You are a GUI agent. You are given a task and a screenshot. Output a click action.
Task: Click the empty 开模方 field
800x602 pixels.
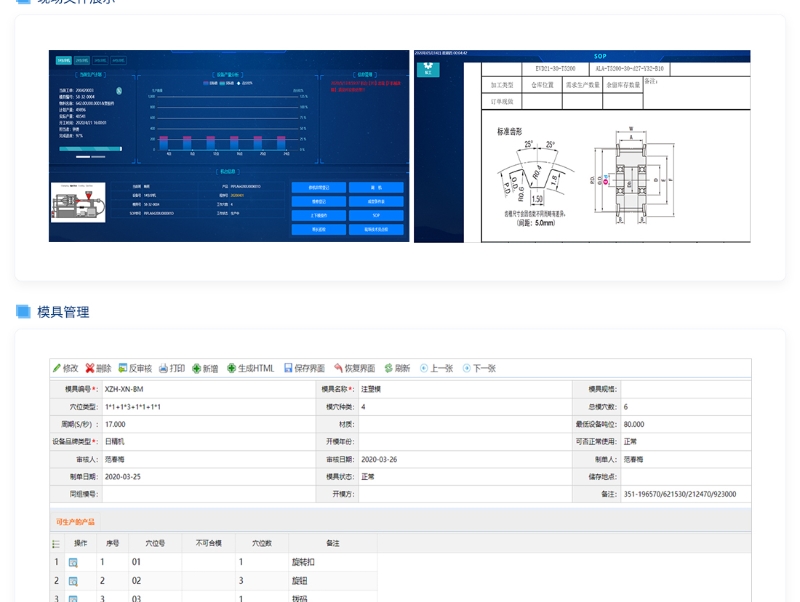click(465, 494)
